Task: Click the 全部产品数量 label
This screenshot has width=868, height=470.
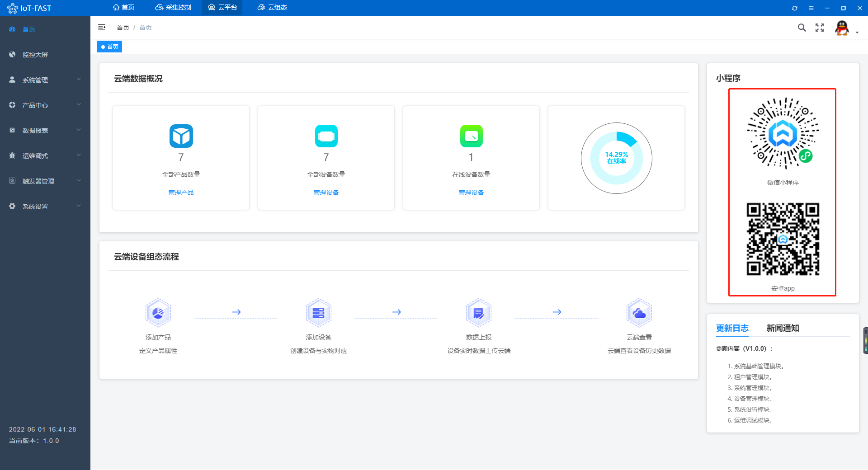Action: (181, 174)
